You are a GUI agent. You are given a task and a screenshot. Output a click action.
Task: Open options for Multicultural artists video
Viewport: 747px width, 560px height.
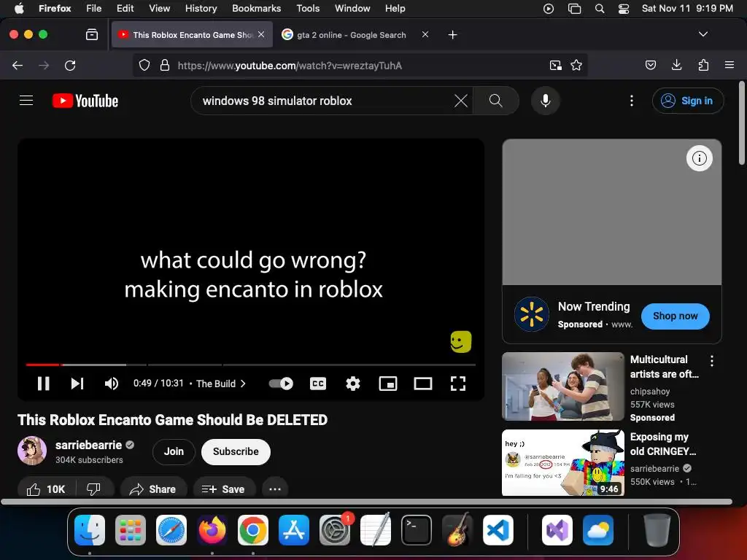pyautogui.click(x=712, y=361)
